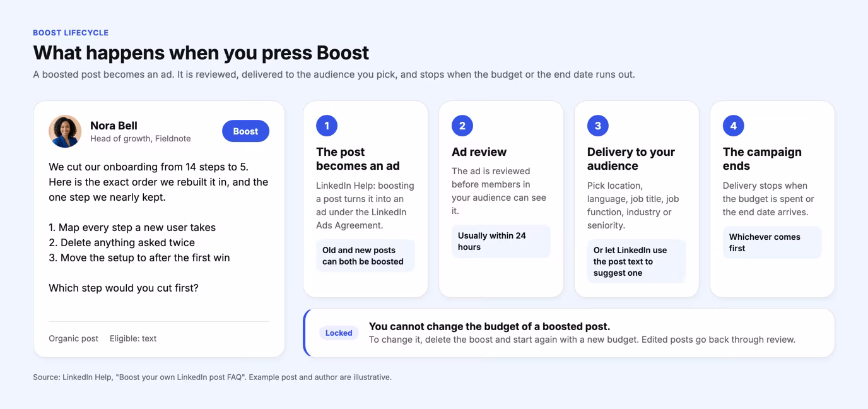Click the Source: LinkedIn Help footnote
Screen dimensions: 868x409
(x=212, y=377)
